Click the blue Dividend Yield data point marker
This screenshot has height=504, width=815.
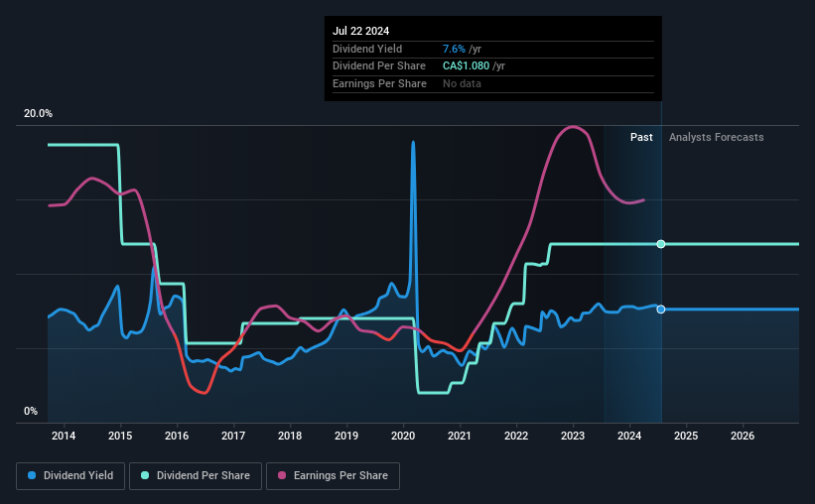click(660, 310)
